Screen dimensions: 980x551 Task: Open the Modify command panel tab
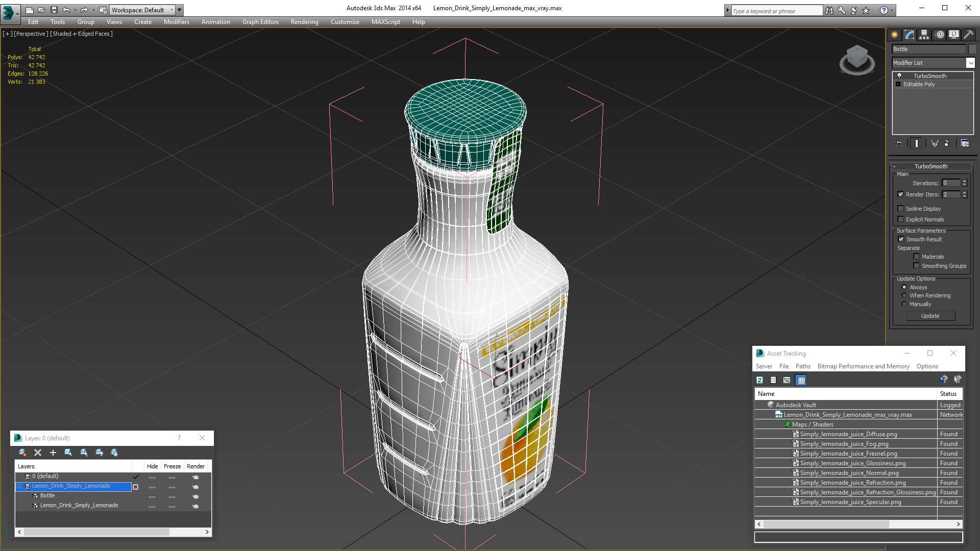point(910,35)
